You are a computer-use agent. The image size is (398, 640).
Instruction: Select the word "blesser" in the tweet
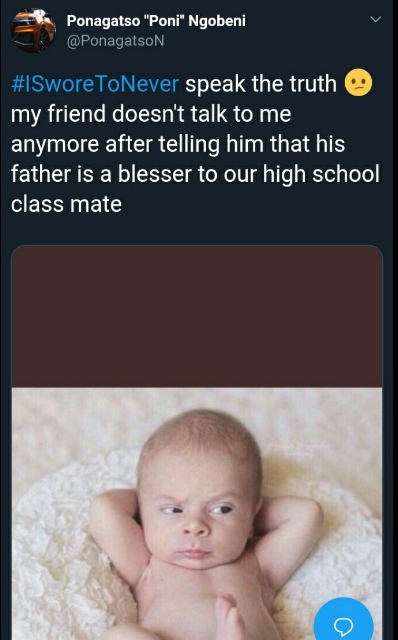(x=155, y=174)
